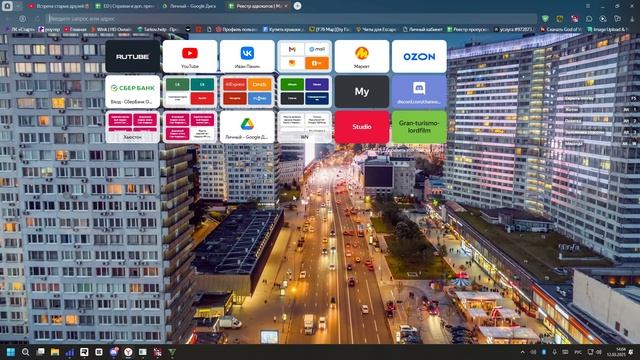Screen dimensions: 640x360
Task: Open the Discord tile
Action: (419, 91)
